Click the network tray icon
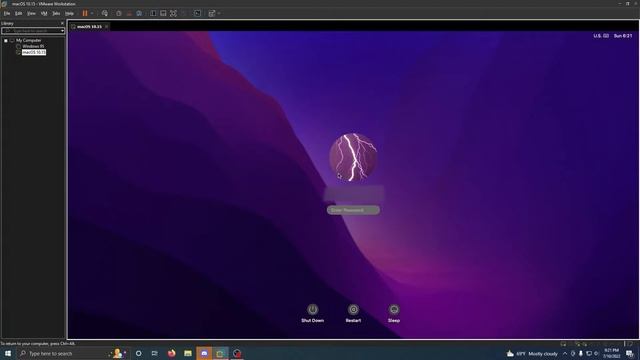 pos(589,354)
